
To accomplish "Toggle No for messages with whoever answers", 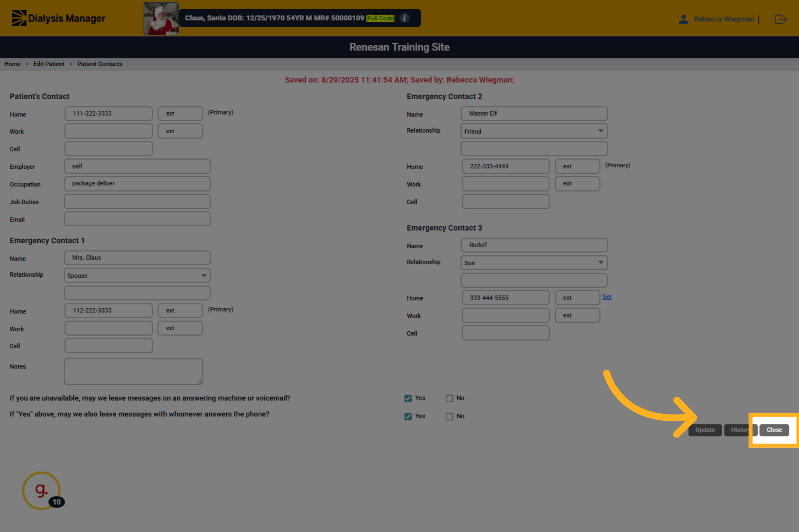I will coord(449,417).
